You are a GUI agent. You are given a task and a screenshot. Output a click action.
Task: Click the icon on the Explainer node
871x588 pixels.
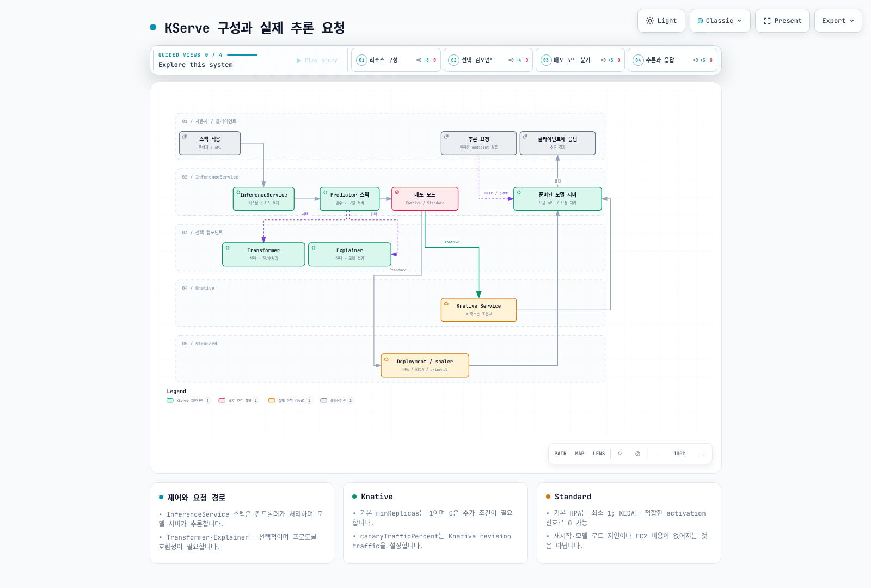point(314,248)
